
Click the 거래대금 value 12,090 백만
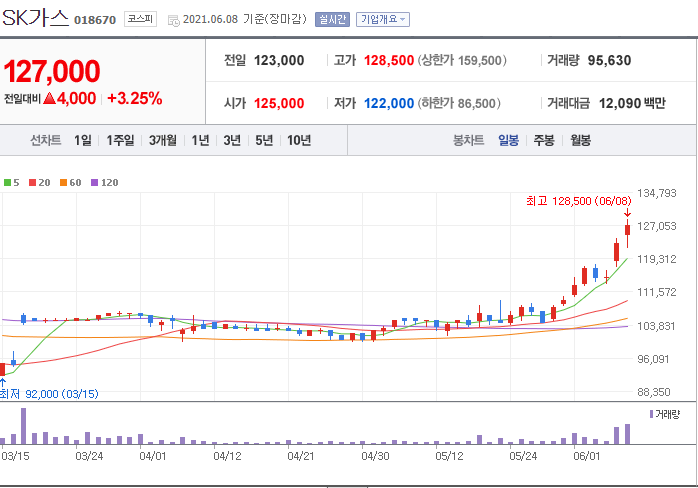click(x=632, y=103)
